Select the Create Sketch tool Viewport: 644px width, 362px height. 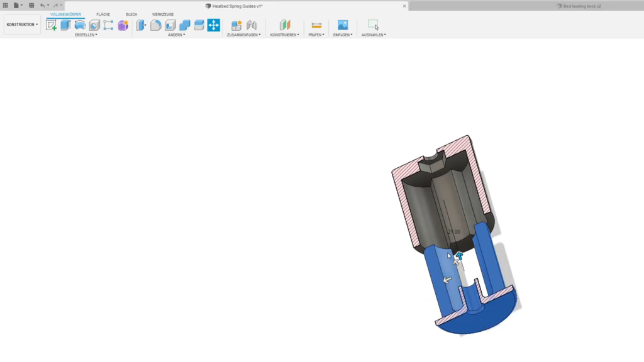click(52, 25)
